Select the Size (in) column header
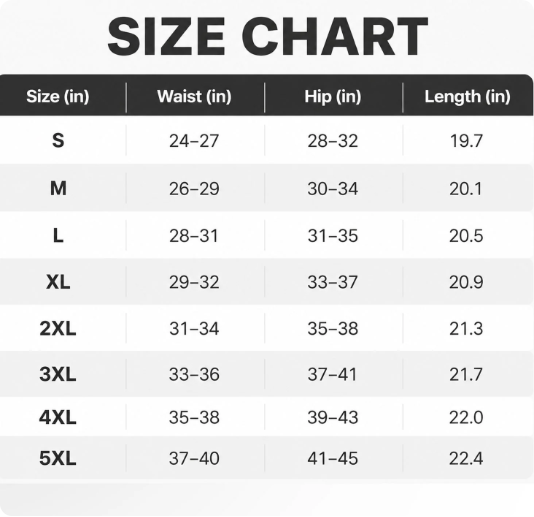Image resolution: width=534 pixels, height=517 pixels. point(58,96)
